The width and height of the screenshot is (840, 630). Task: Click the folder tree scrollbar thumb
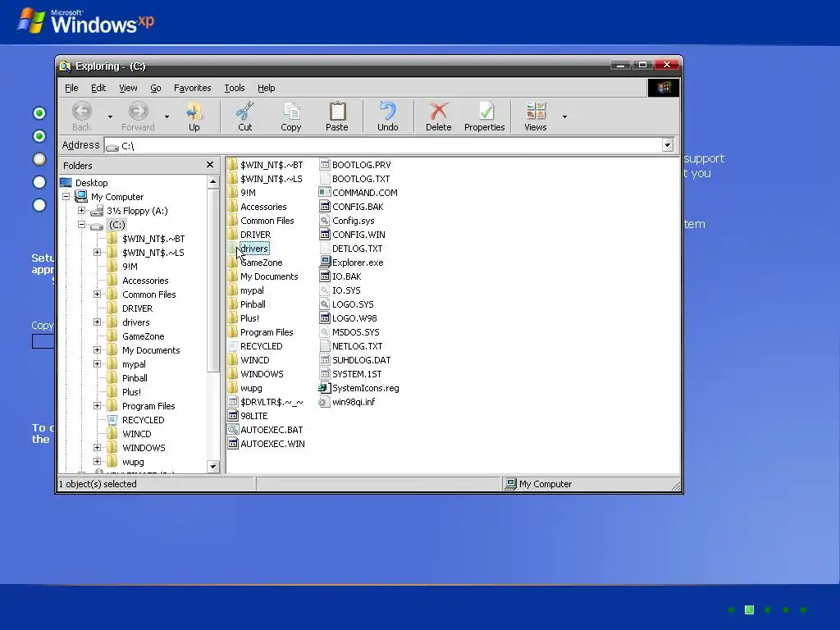tap(212, 280)
